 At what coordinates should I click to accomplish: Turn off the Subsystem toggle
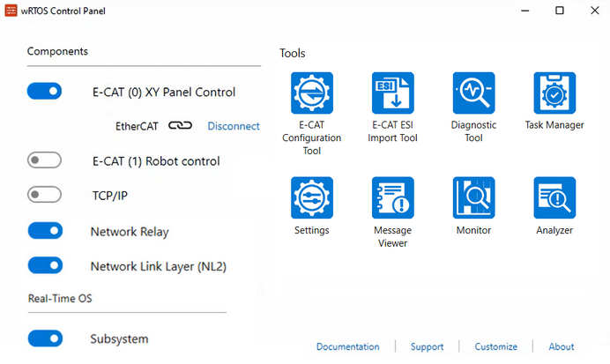coord(45,338)
